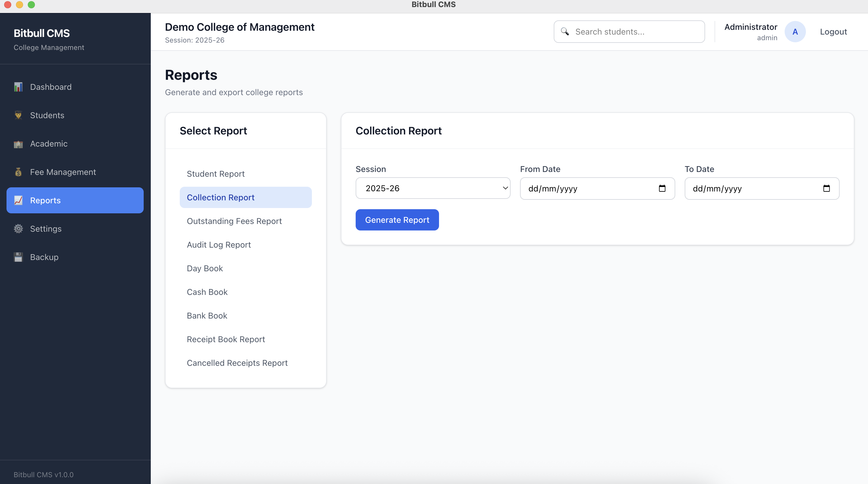Focus the Search students field

629,32
